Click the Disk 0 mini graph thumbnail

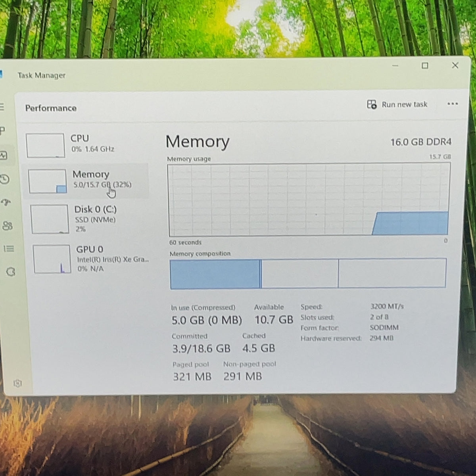[50, 219]
